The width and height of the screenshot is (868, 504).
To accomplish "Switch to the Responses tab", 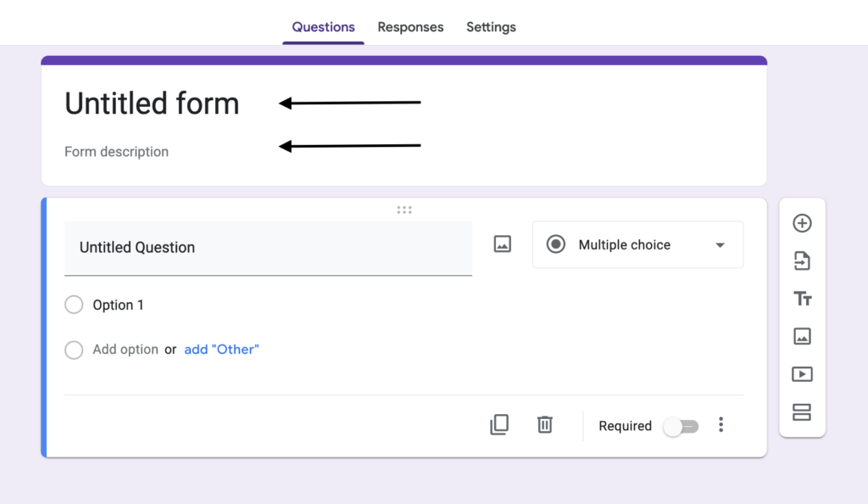I will click(x=410, y=27).
